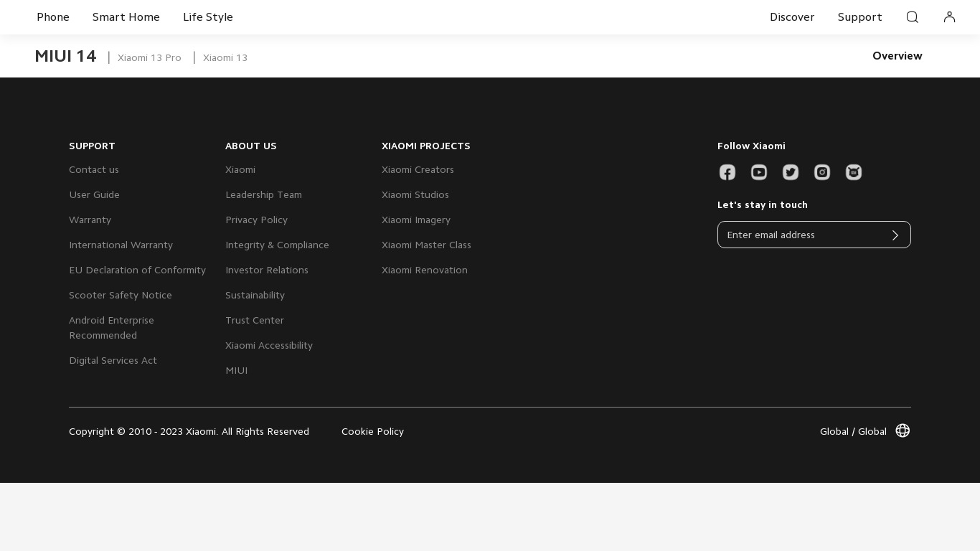This screenshot has height=551, width=980.
Task: Open the MIUI footer link
Action: coord(236,370)
